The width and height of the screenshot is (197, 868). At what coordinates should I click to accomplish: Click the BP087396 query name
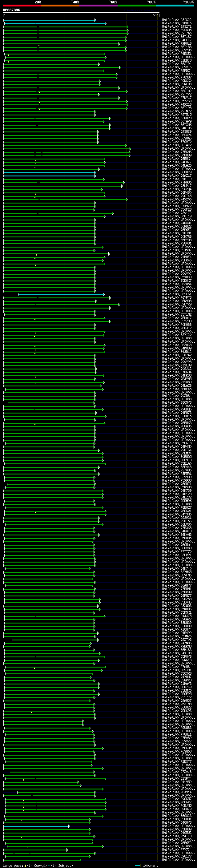(11, 10)
